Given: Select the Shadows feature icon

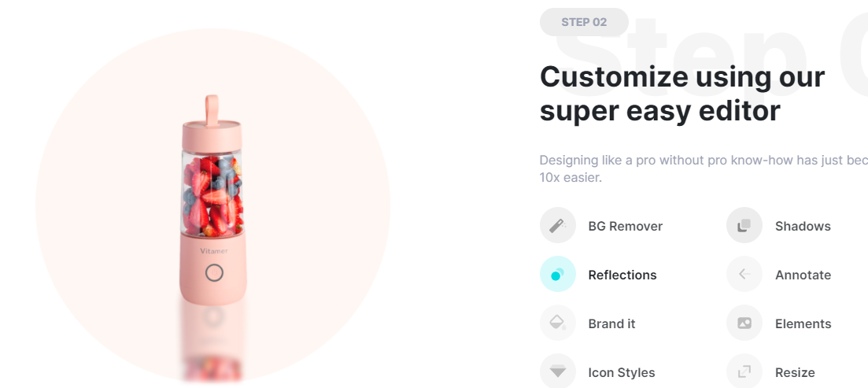Looking at the screenshot, I should pyautogui.click(x=744, y=226).
